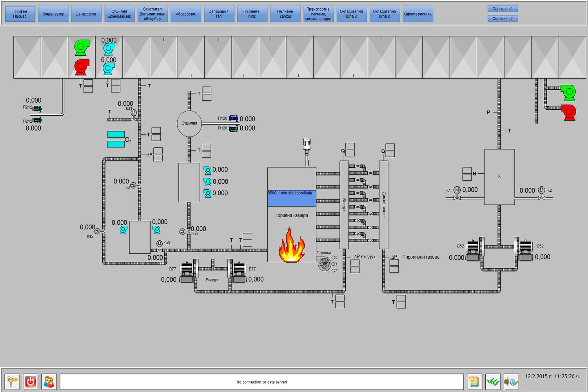
Task: Select the green fan in the top-left duct
Action: point(82,47)
